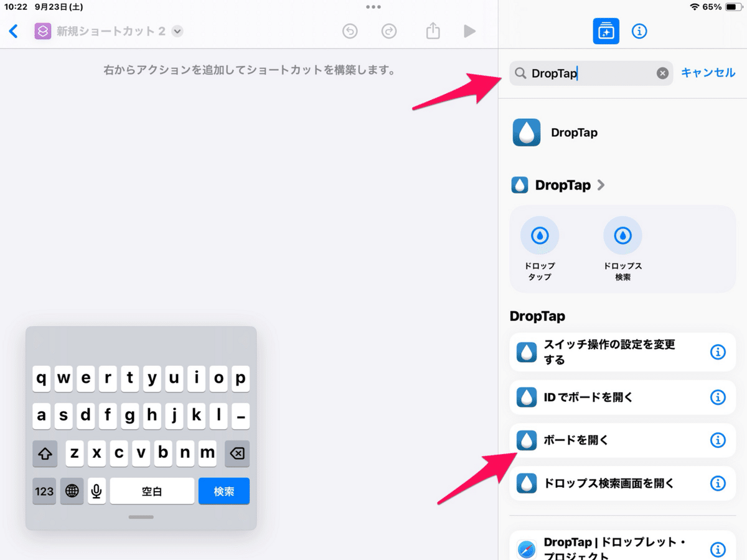747x560 pixels.
Task: Add the ボードを開く action
Action: point(622,441)
